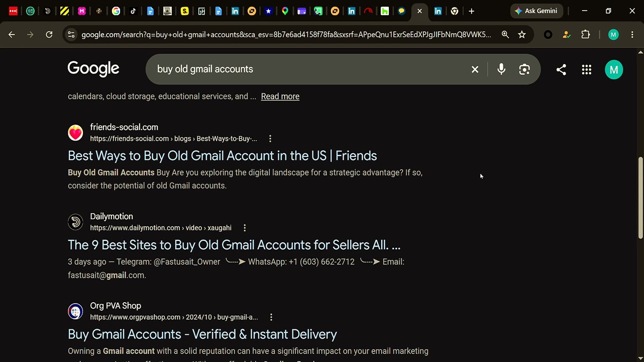Switch to the Google Maps pin tab
644x362 pixels.
[285, 11]
